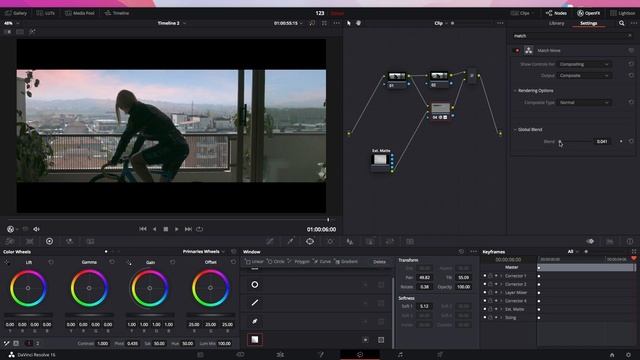Image resolution: width=640 pixels, height=360 pixels.
Task: Toggle the OpenFX panel
Action: [588, 13]
